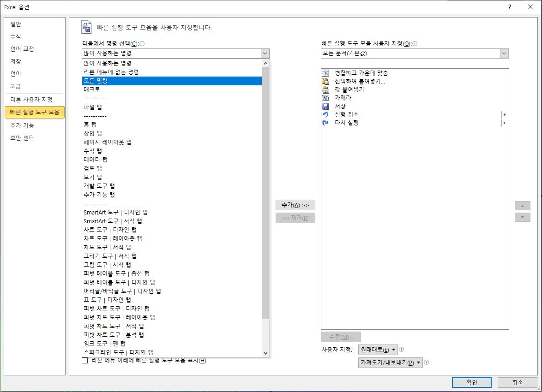Select 보기 탭 option

tap(172, 177)
